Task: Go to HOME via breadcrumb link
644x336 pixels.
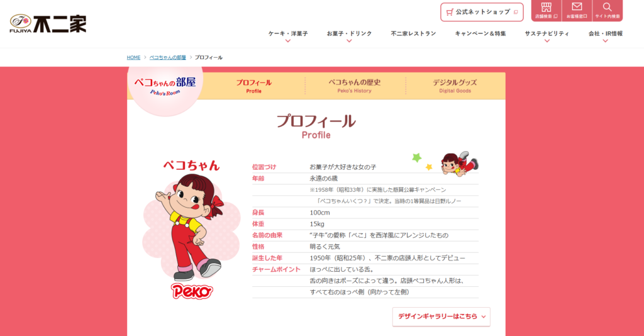Action: [133, 57]
